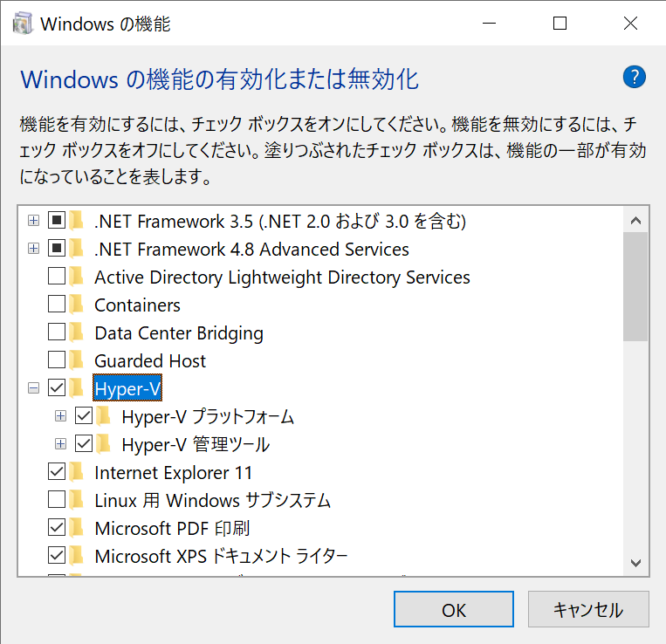This screenshot has height=644, width=666.
Task: Select Microsoft PDF 印刷 item text
Action: (x=172, y=528)
